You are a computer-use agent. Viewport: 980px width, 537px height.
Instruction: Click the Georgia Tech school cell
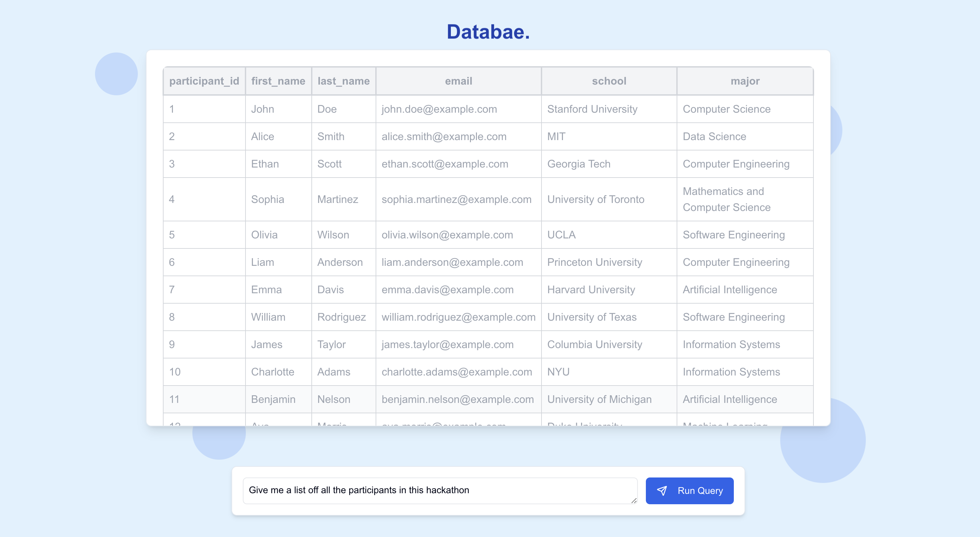[x=579, y=164]
